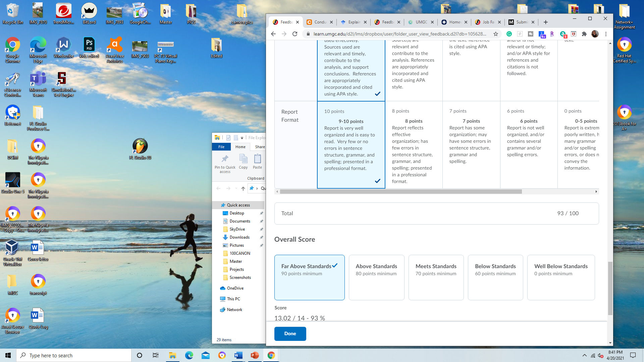The width and height of the screenshot is (644, 362).
Task: Select the Far Above Standards score level
Action: pos(309,278)
